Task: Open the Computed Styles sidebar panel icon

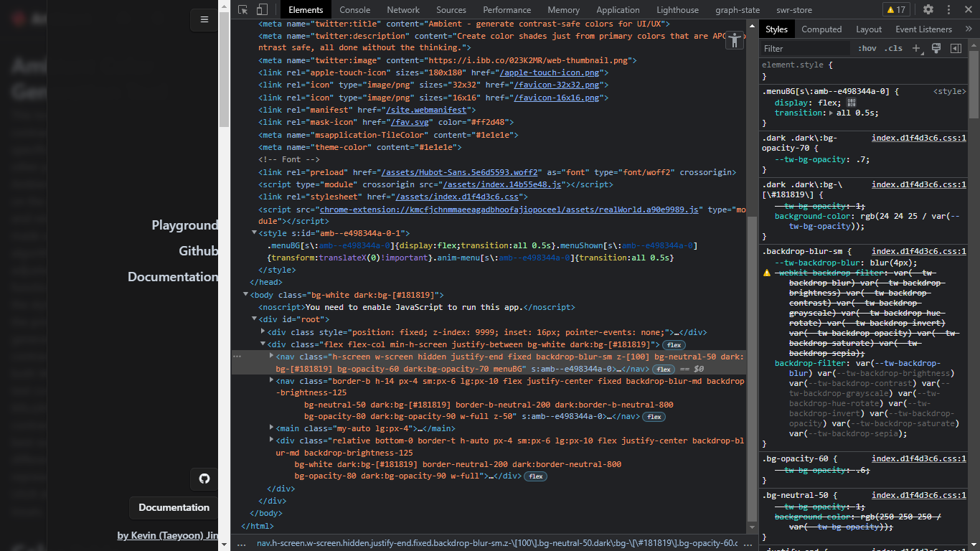Action: point(956,48)
